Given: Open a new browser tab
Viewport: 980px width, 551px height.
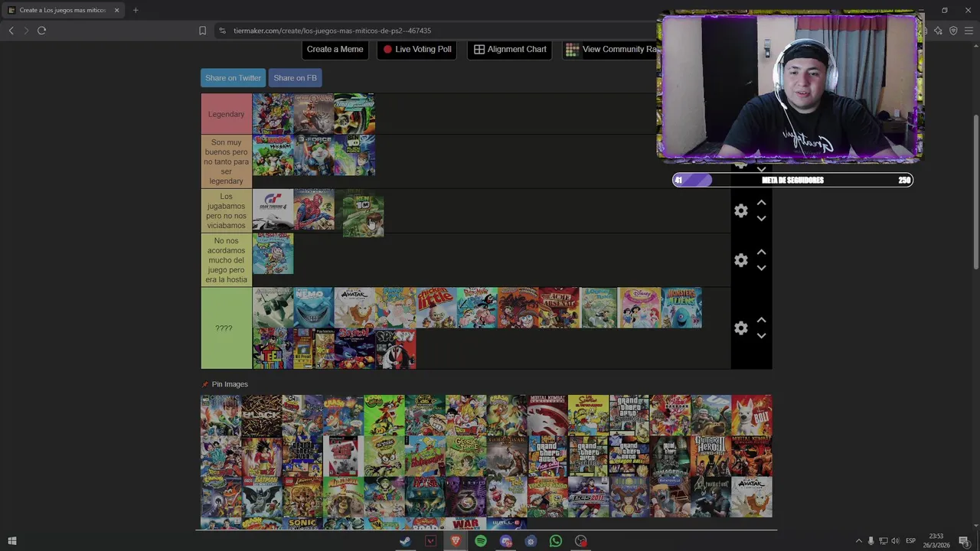Looking at the screenshot, I should [136, 10].
